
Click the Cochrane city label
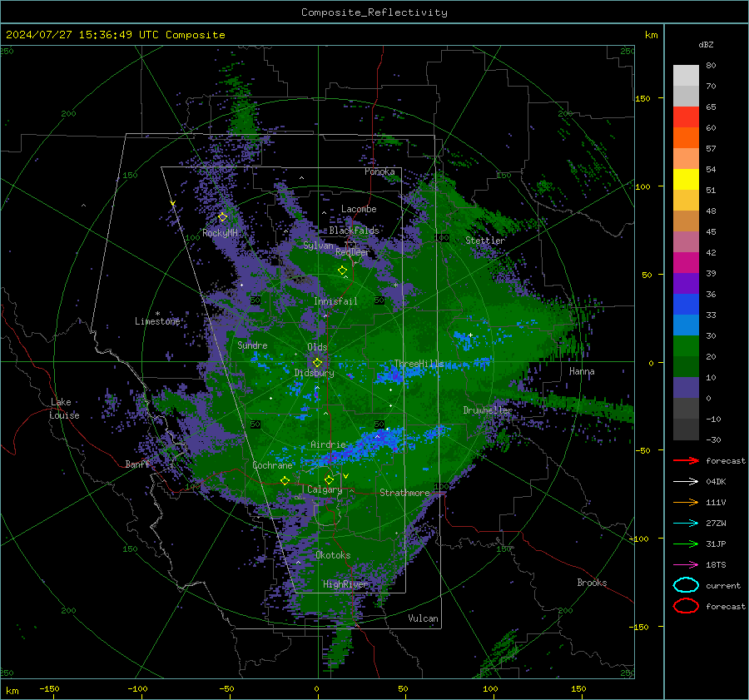pyautogui.click(x=272, y=465)
